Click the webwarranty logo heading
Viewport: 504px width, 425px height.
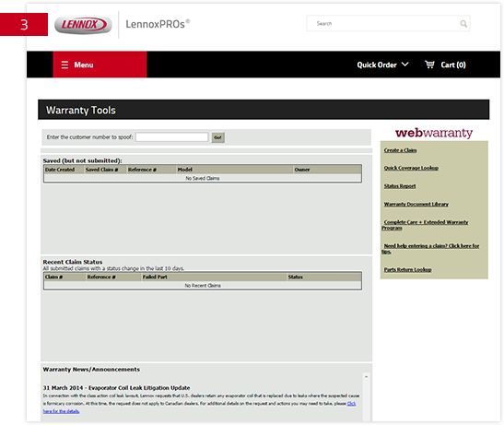[434, 133]
